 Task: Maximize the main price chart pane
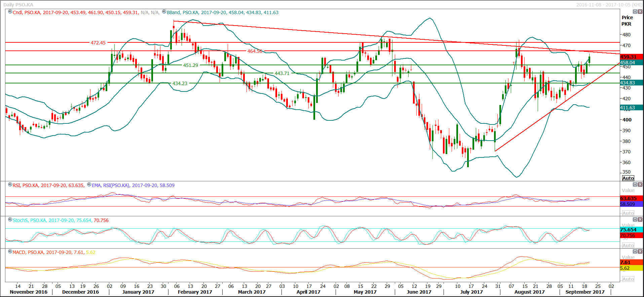635,12
